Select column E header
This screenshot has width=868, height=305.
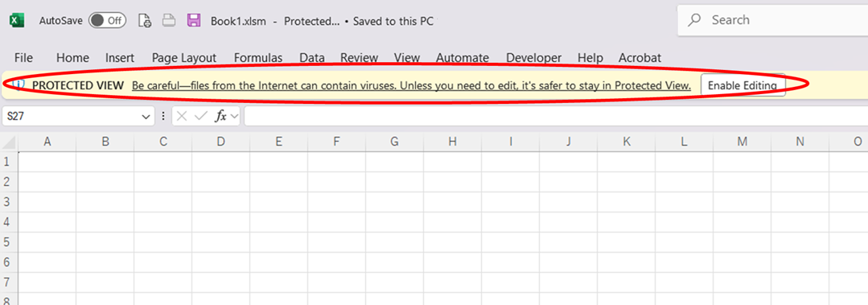click(x=279, y=142)
